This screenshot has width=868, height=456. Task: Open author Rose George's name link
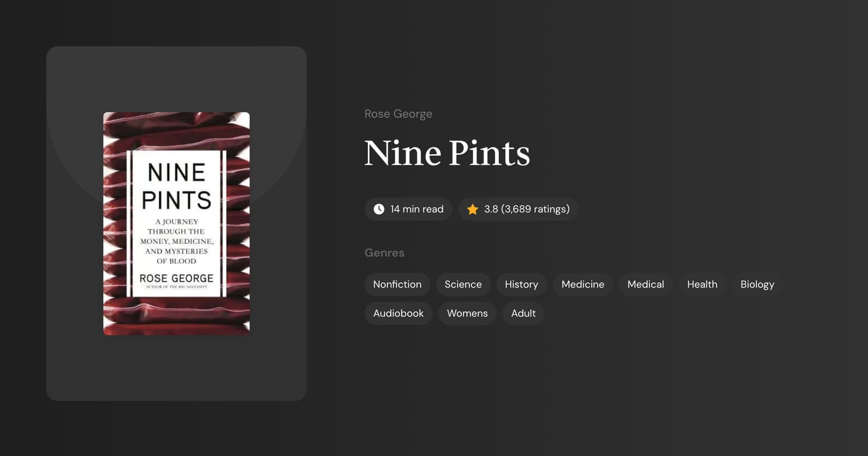tap(398, 114)
